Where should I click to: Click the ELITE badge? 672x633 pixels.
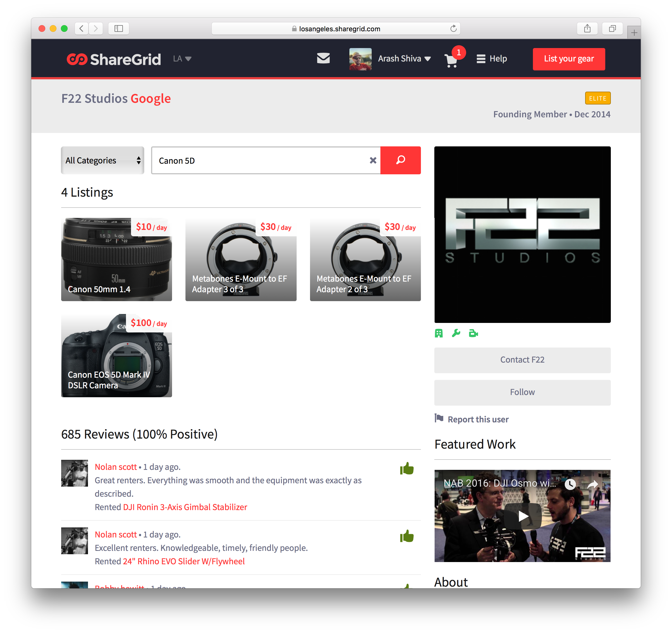tap(598, 98)
